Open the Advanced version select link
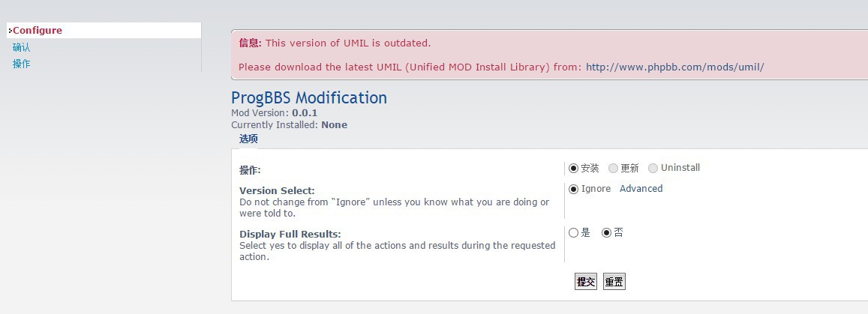The image size is (868, 314). tap(641, 189)
